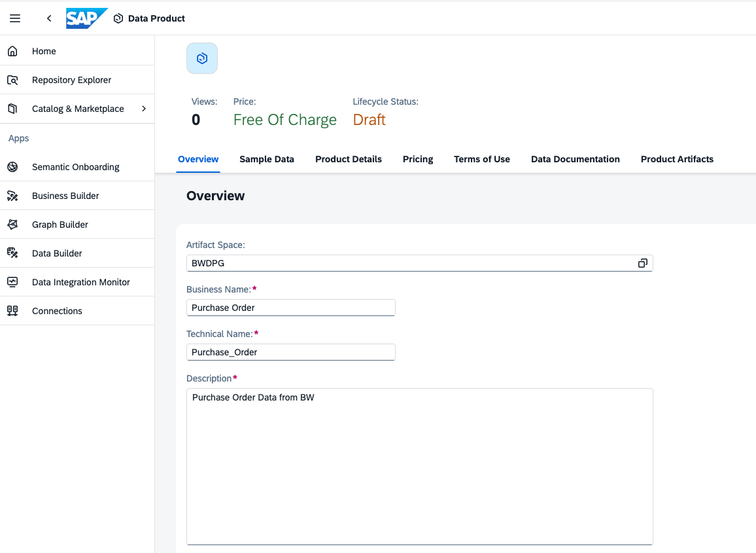Viewport: 756px width, 553px height.
Task: Launch Graph Builder from sidebar
Action: (x=60, y=224)
